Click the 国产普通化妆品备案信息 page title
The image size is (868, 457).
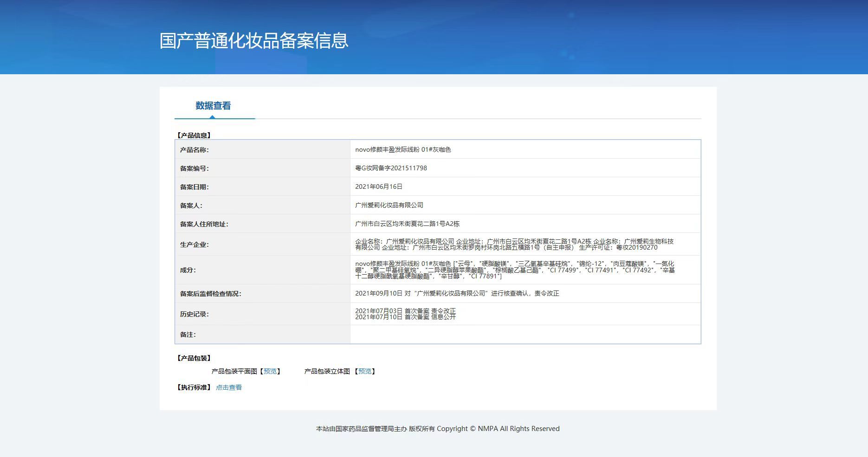tap(254, 41)
